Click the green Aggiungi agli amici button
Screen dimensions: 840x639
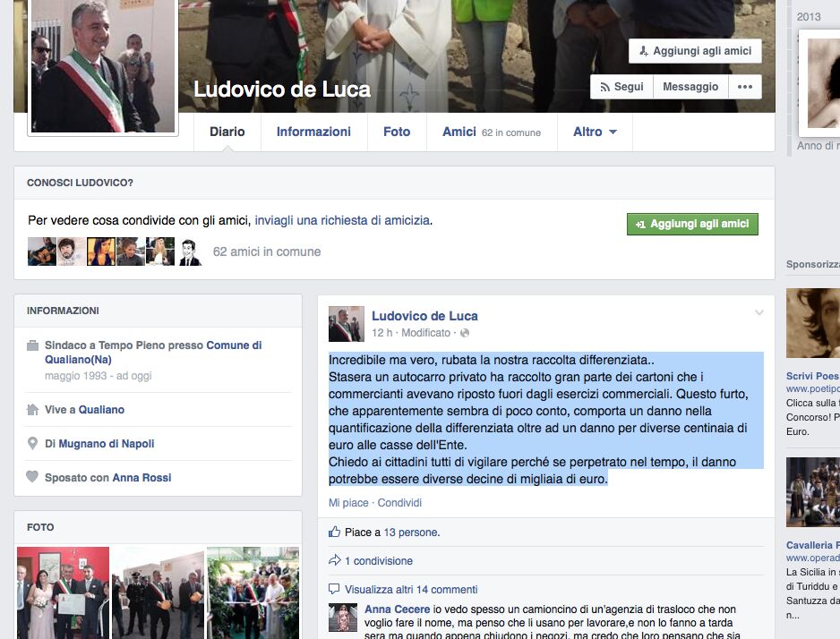point(692,225)
